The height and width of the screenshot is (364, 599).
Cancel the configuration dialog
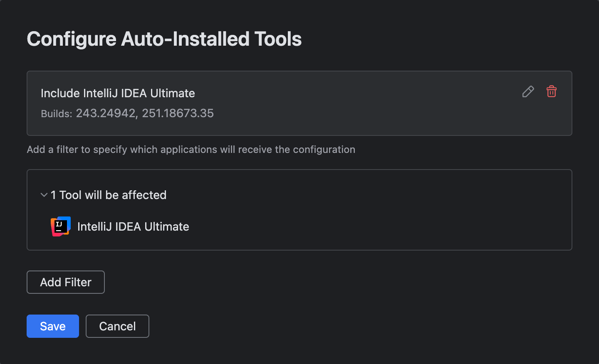pos(117,326)
